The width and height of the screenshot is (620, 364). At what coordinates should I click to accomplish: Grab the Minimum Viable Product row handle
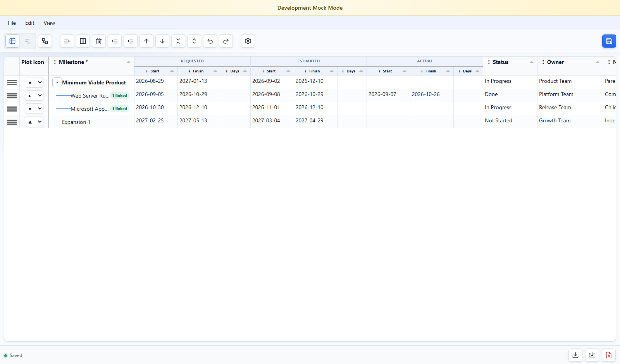[12, 82]
